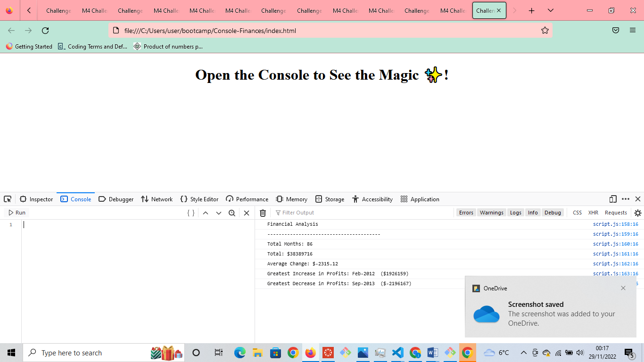The height and width of the screenshot is (362, 644).
Task: Toggle responsive design mode icon
Action: click(613, 199)
